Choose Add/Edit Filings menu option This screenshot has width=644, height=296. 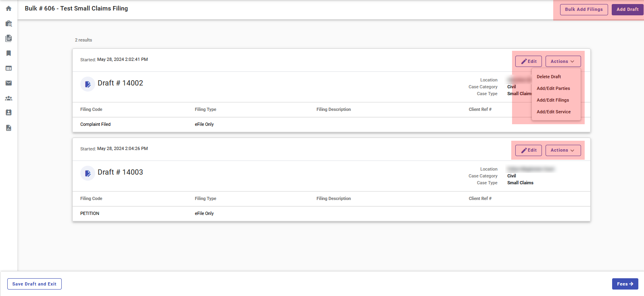click(x=553, y=100)
